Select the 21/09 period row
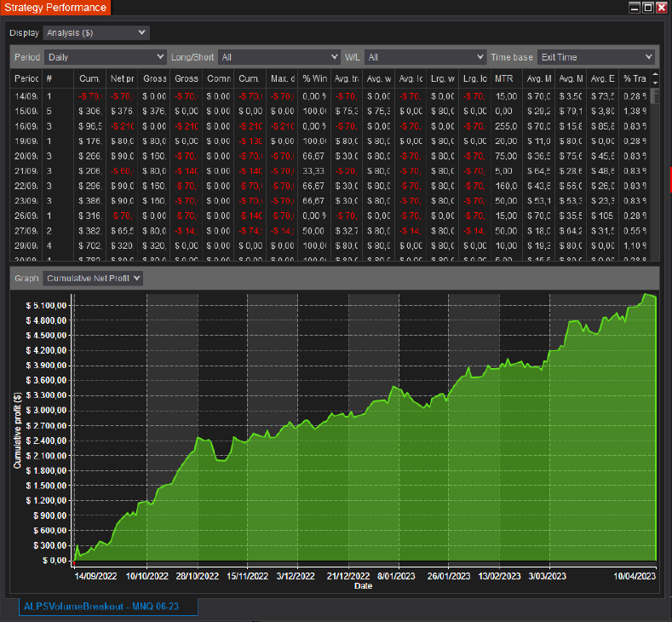Image resolution: width=672 pixels, height=622 pixels. pos(330,171)
